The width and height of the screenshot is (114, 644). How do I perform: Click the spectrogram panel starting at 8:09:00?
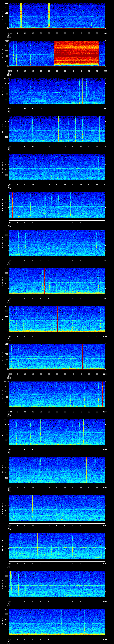(x=57, y=318)
